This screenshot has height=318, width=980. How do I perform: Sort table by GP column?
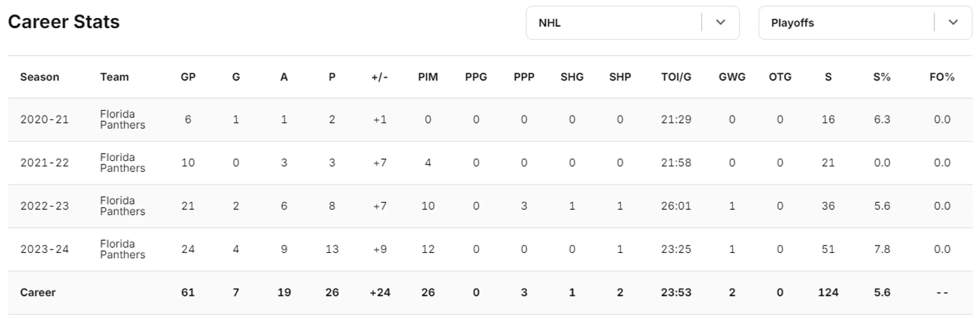coord(188,77)
